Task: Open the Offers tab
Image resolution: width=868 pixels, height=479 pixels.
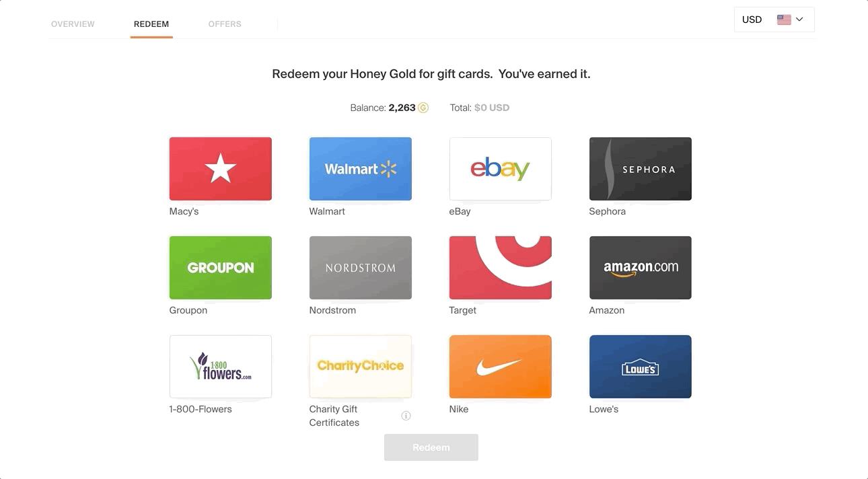Action: [x=225, y=24]
